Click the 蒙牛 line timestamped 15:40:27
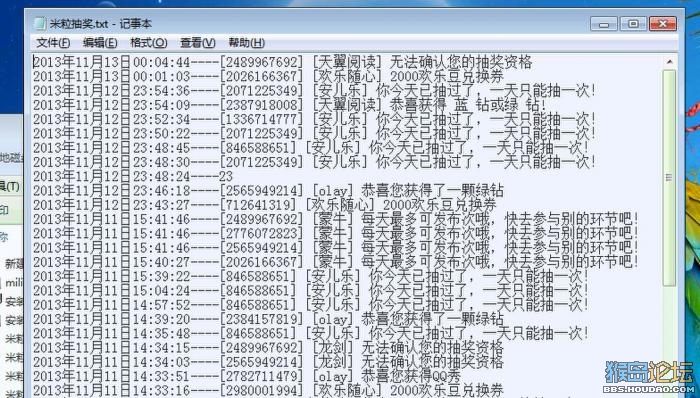The height and width of the screenshot is (398, 700). pyautogui.click(x=336, y=262)
